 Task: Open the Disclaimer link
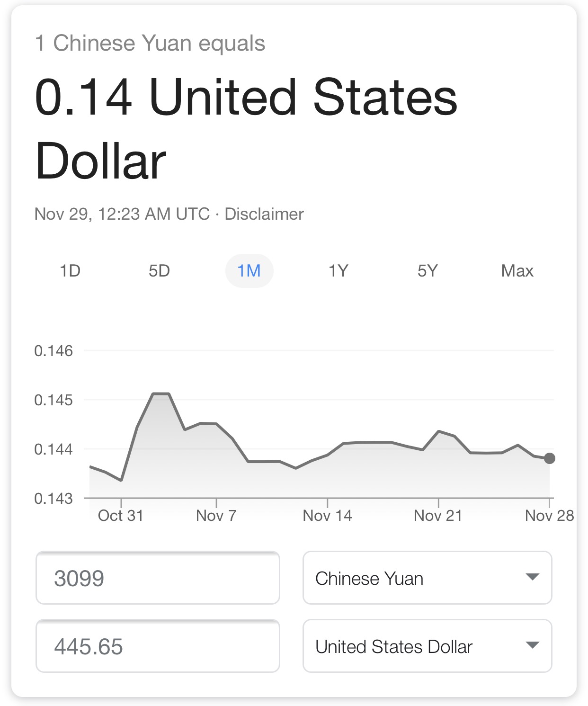pyautogui.click(x=264, y=214)
